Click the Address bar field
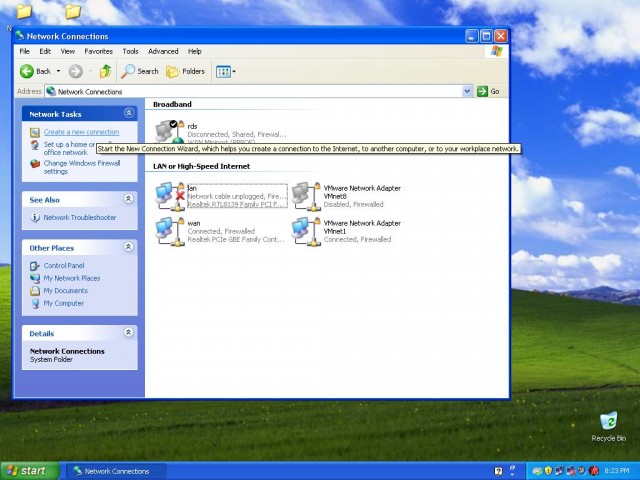This screenshot has height=480, width=640. point(258,91)
